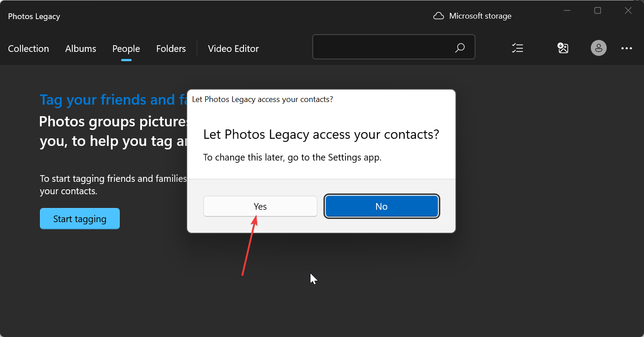Viewport: 644px width, 337px height.
Task: Click the Select checklist icon
Action: click(518, 48)
